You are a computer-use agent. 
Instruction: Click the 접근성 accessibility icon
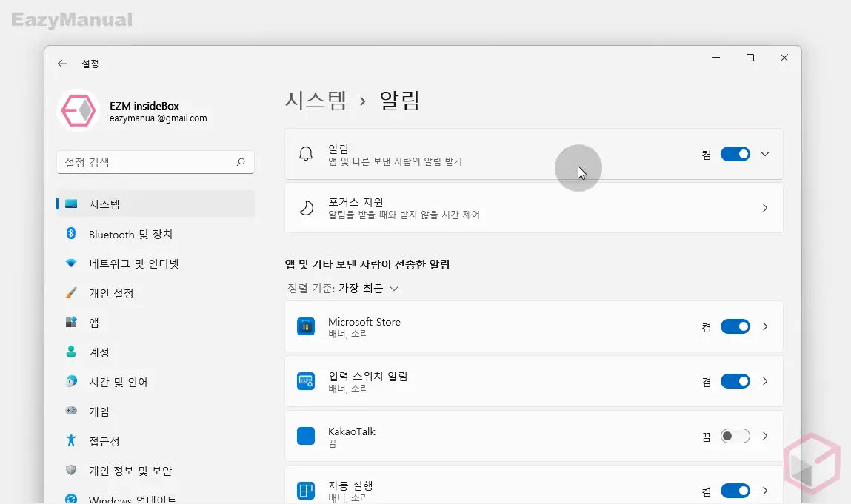pyautogui.click(x=70, y=440)
